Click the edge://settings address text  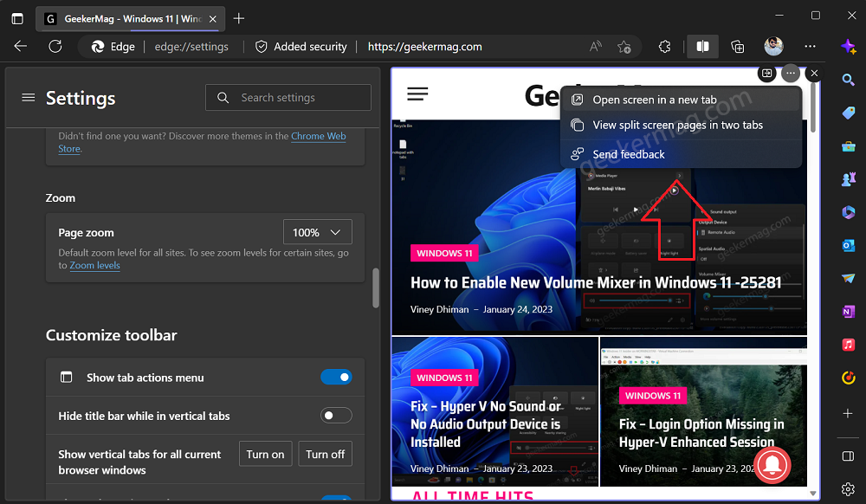tap(191, 47)
